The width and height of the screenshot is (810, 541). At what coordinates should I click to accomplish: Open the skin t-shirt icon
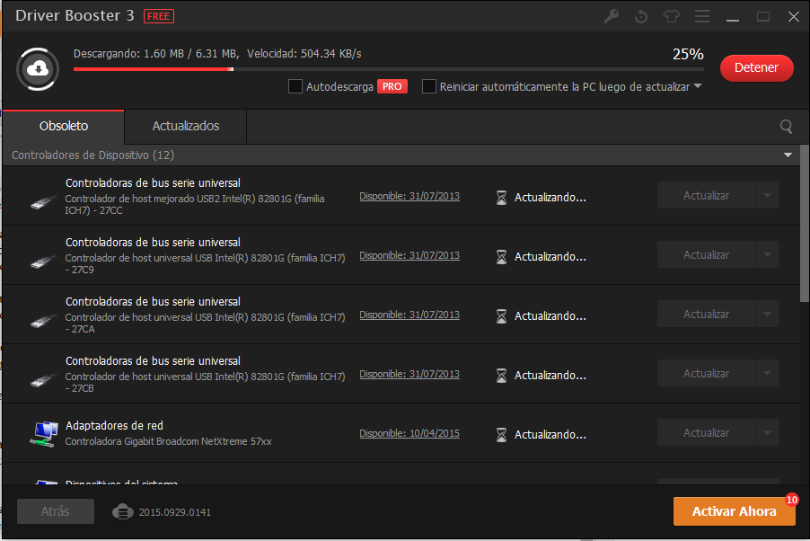tap(672, 17)
